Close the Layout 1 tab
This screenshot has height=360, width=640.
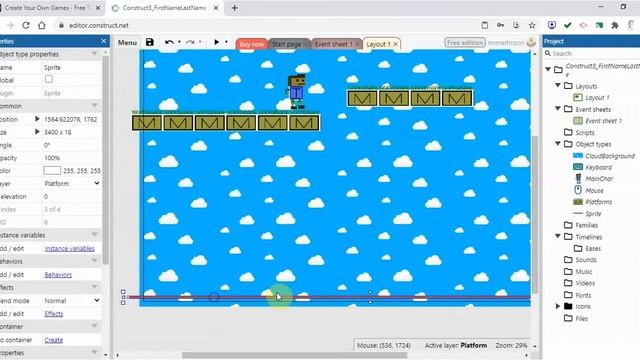(395, 44)
